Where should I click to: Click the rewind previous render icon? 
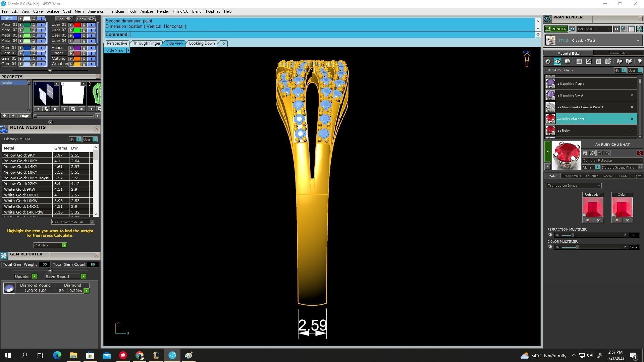(616, 29)
